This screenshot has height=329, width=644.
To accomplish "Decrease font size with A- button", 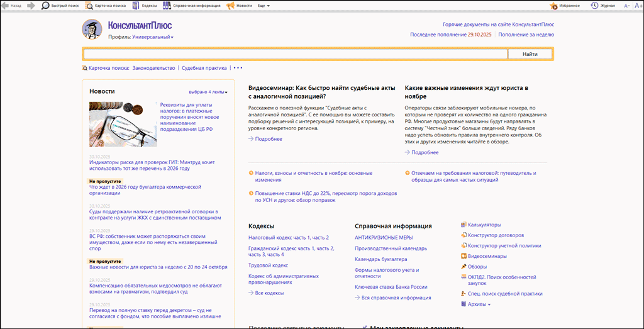I will (x=627, y=5).
